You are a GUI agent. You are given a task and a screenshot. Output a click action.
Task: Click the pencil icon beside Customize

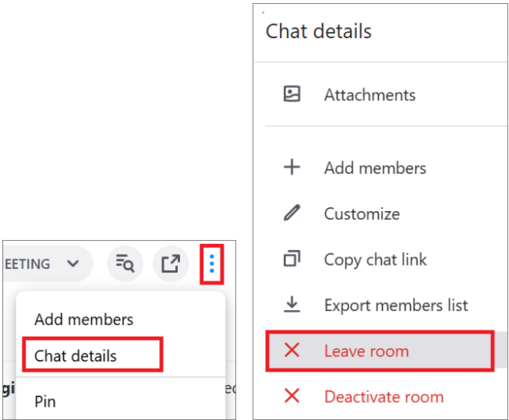pos(292,214)
